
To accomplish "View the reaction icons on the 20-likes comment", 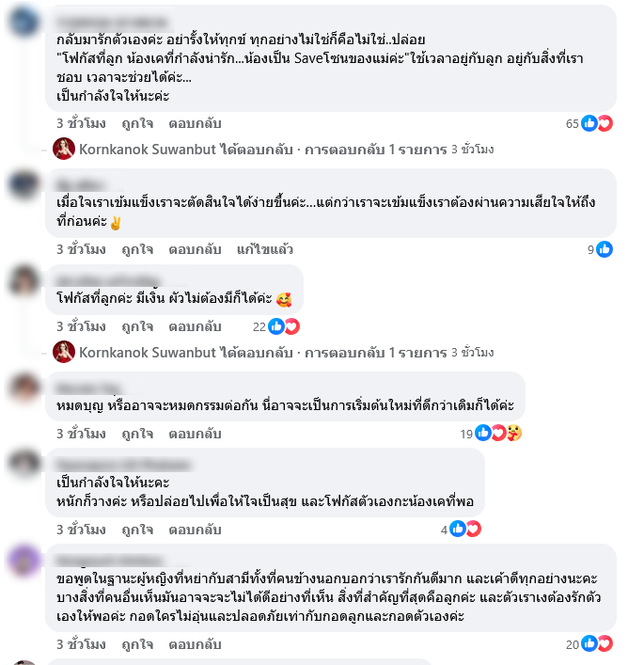I will pyautogui.click(x=597, y=643).
